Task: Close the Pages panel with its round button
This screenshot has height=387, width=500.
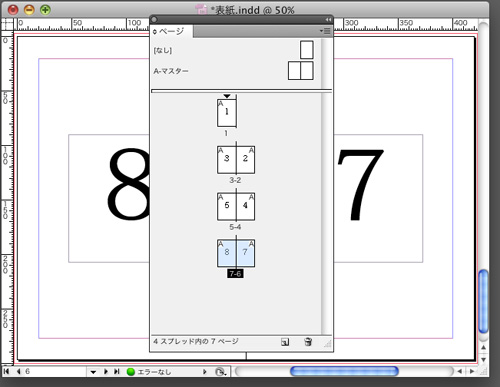Action: point(154,20)
